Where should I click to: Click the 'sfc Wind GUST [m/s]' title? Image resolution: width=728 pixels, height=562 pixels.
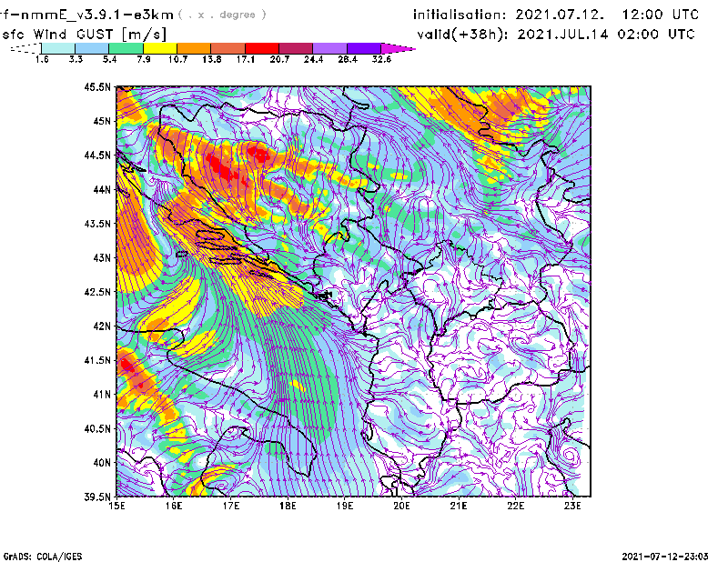(84, 35)
